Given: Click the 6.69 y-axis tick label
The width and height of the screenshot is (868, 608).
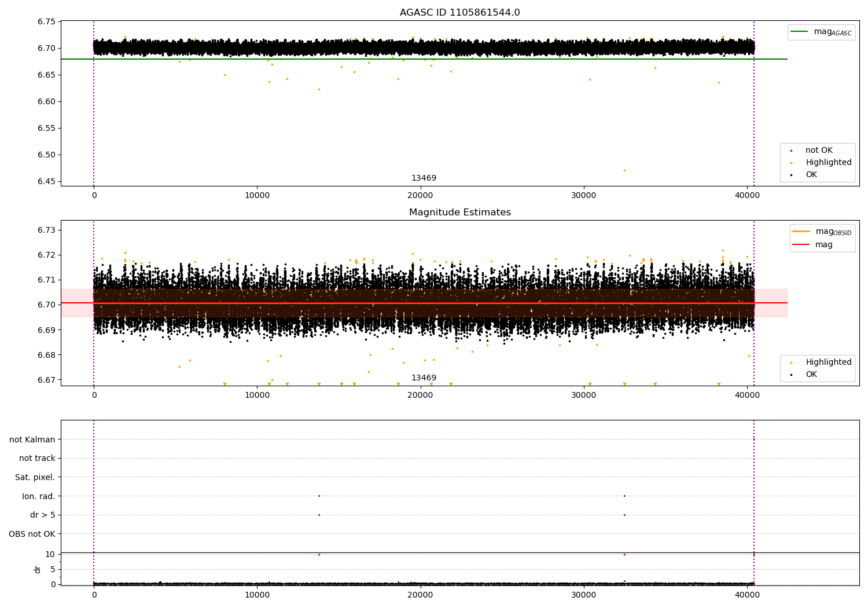Looking at the screenshot, I should click(x=46, y=330).
